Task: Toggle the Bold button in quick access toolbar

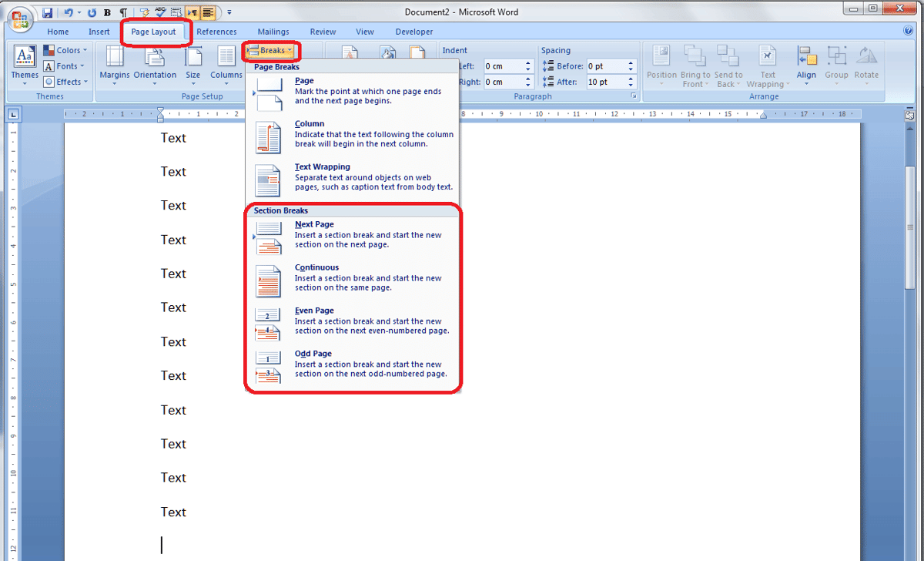Action: tap(106, 13)
